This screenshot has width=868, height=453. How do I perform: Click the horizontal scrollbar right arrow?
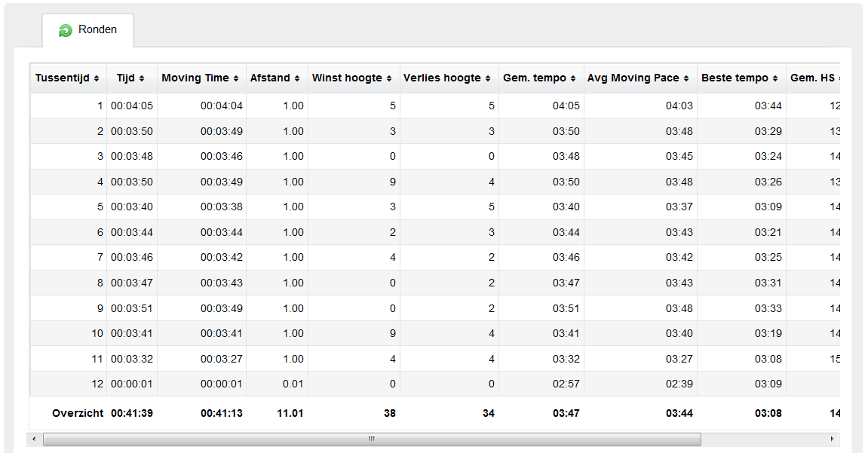(x=833, y=439)
